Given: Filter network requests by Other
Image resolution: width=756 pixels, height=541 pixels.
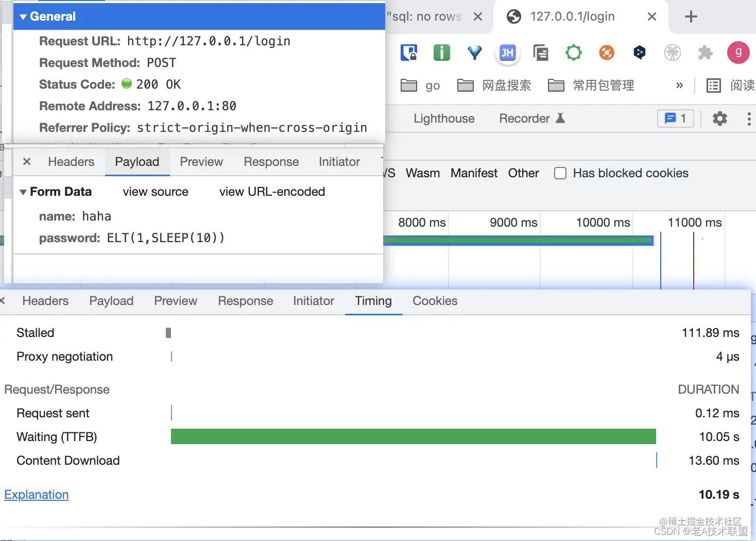Looking at the screenshot, I should [x=524, y=173].
